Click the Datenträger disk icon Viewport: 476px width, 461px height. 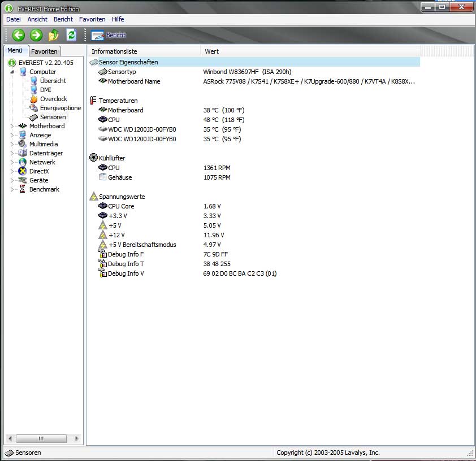coord(23,153)
